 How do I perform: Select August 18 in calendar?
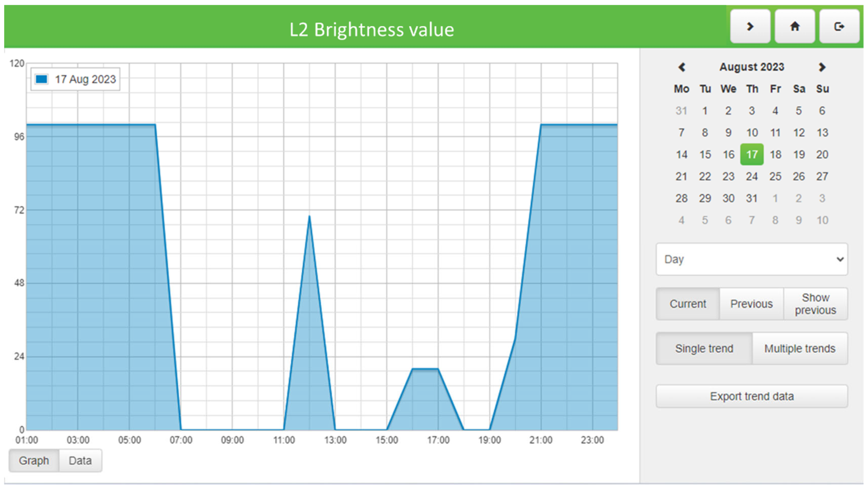tap(775, 155)
